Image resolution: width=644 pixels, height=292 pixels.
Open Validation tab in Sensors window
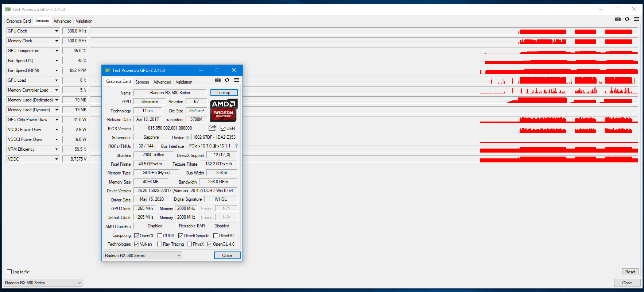click(84, 21)
